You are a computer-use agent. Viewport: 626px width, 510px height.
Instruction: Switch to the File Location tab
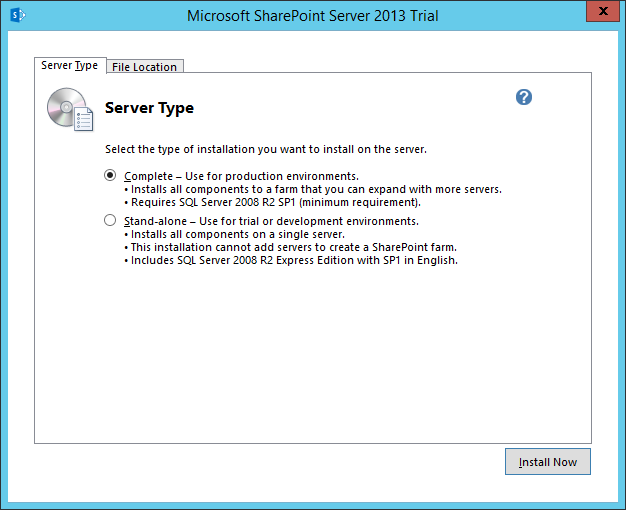tap(144, 67)
